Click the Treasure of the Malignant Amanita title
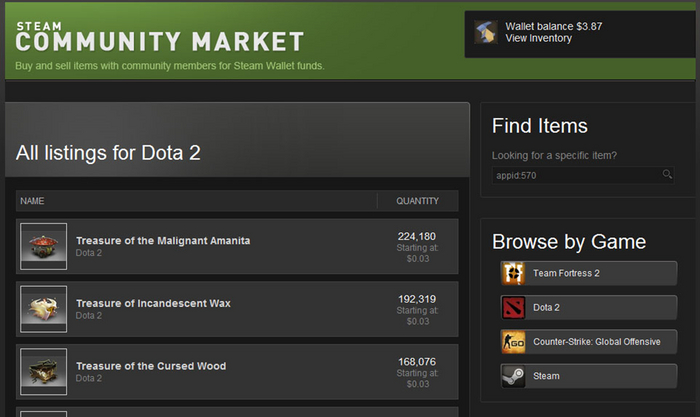This screenshot has height=417, width=700. click(x=163, y=240)
